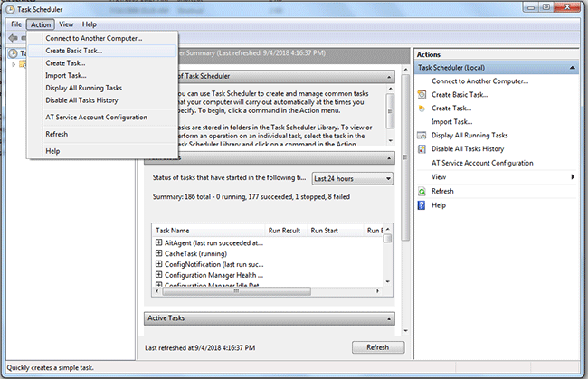Collapse the Task Scheduler (Local) actions group
This screenshot has width=588, height=379.
click(x=572, y=68)
